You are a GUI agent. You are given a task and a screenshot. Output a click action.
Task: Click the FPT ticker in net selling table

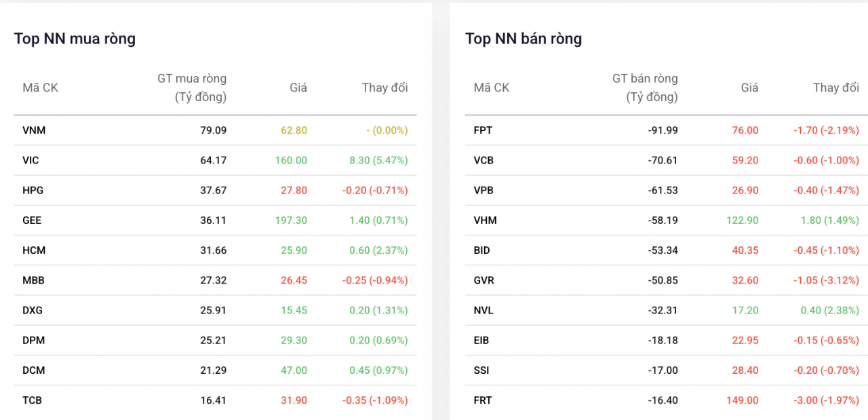[483, 130]
